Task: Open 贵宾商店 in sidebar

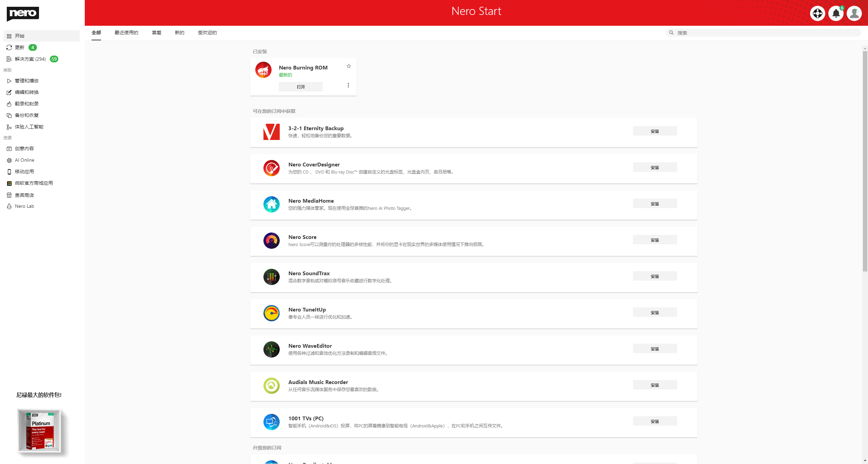Action: point(41,195)
